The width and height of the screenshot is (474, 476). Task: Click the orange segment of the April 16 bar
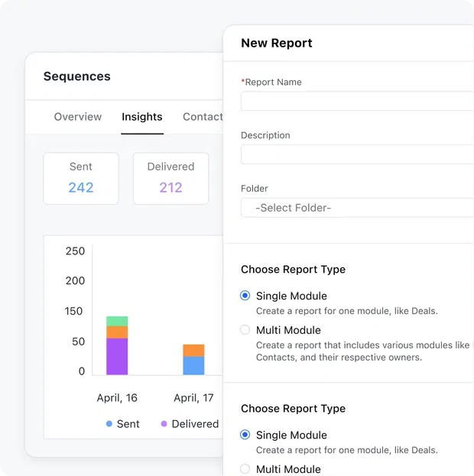click(117, 332)
